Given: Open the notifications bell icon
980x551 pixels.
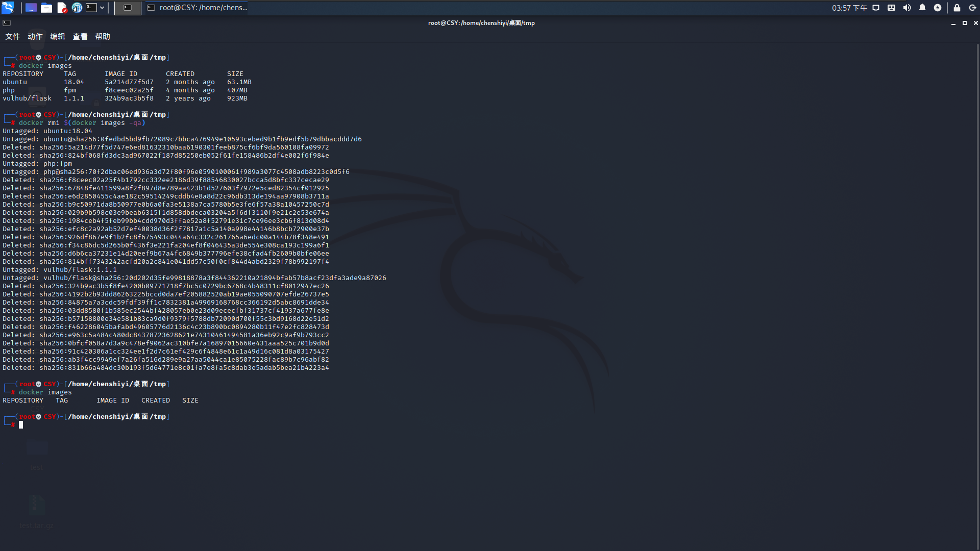Looking at the screenshot, I should click(922, 8).
